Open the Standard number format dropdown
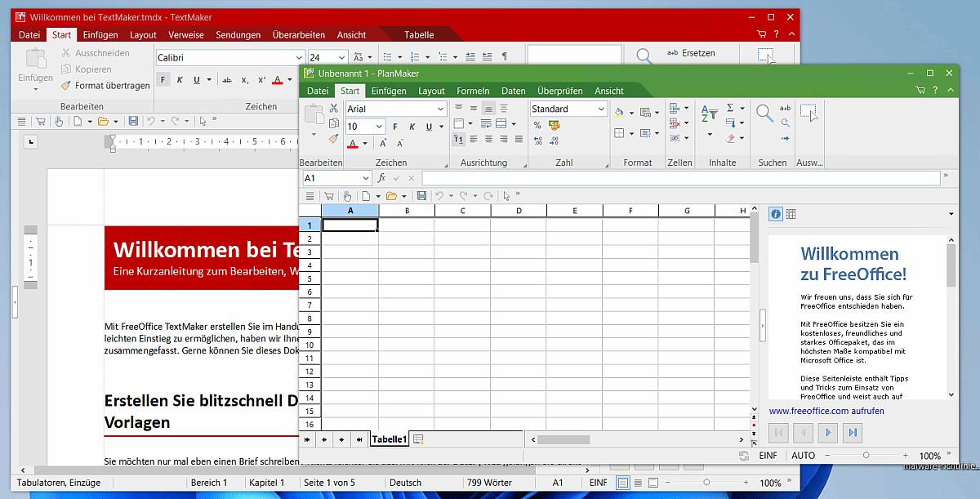The height and width of the screenshot is (499, 980). coord(600,108)
